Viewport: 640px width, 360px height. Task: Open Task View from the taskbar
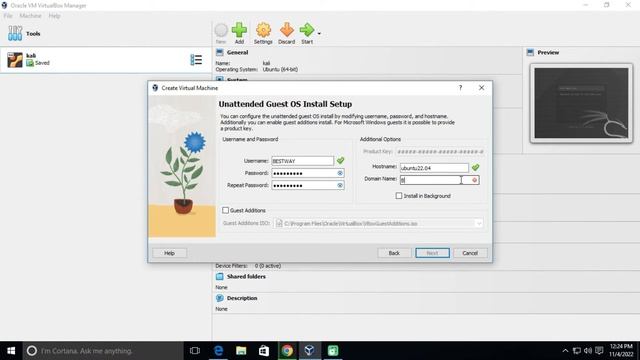[195, 351]
